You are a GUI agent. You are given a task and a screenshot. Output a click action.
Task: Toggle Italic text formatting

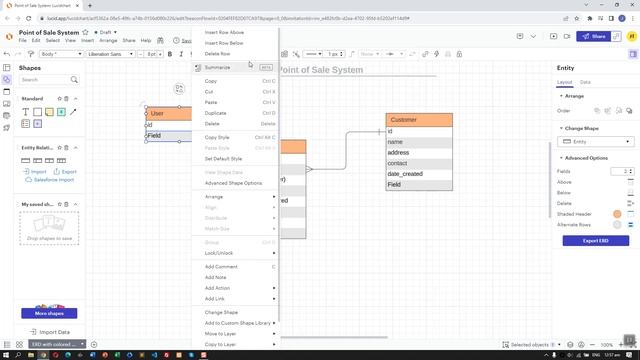click(x=181, y=54)
